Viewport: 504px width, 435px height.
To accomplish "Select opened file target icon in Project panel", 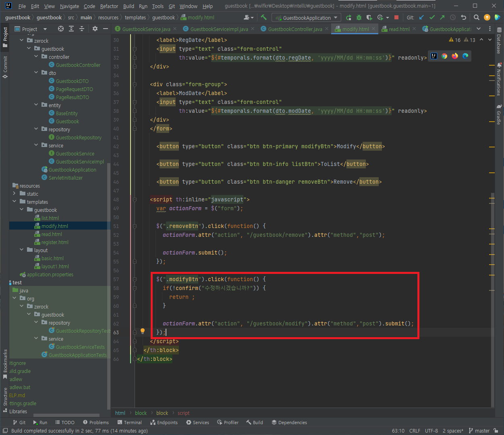I will 61,29.
